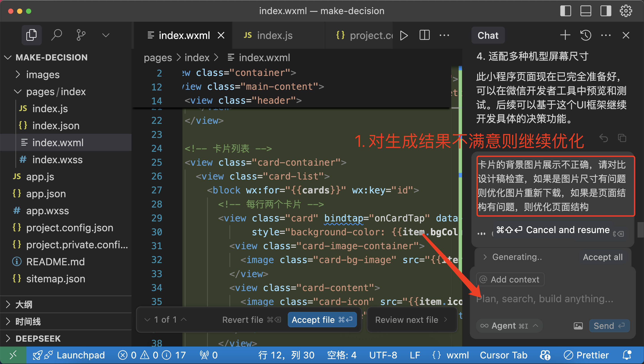Open chat history clock icon
644x364 pixels.
[585, 35]
